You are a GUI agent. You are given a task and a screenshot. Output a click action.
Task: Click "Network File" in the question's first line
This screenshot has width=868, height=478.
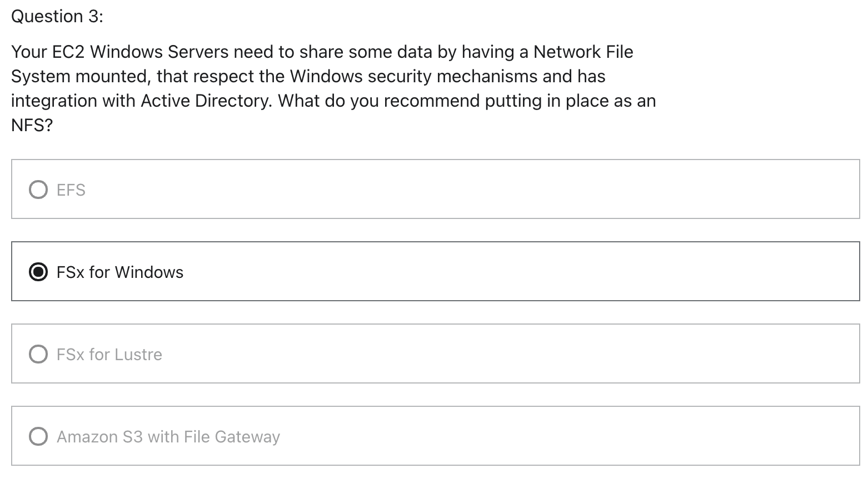(x=583, y=52)
